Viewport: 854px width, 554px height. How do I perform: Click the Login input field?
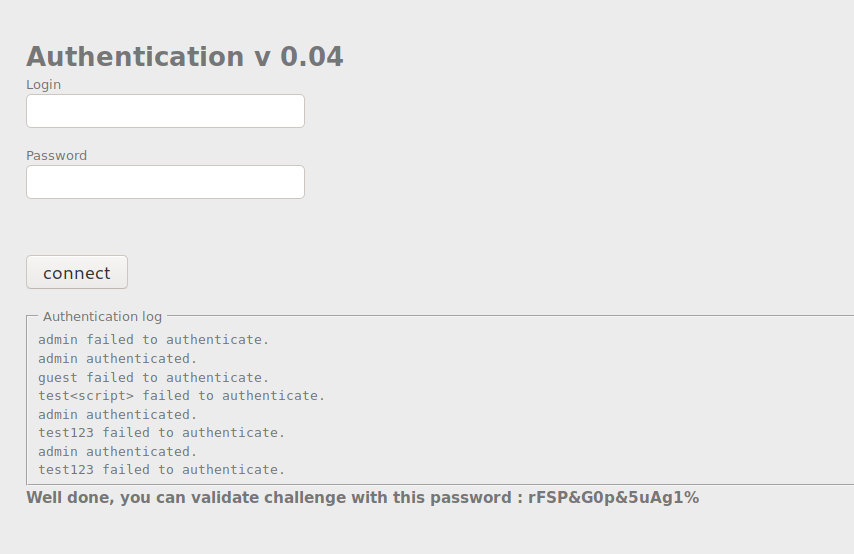point(165,111)
